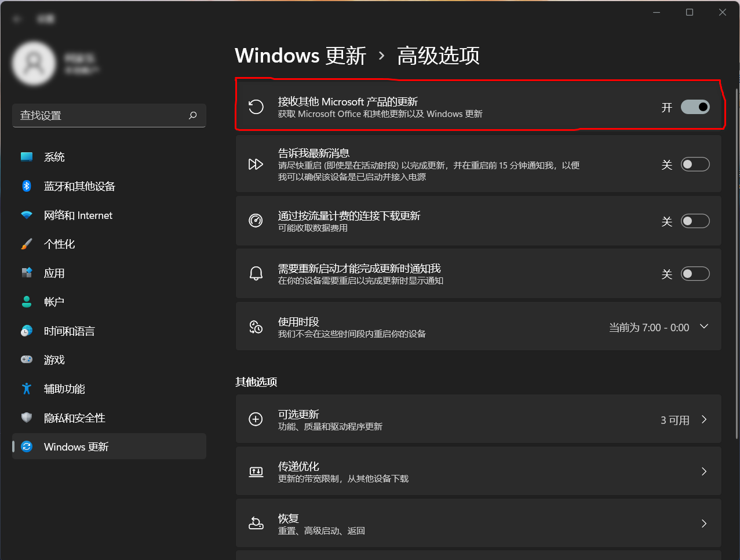Image resolution: width=740 pixels, height=560 pixels.
Task: Click the blurred user profile avatar
Action: (x=34, y=63)
